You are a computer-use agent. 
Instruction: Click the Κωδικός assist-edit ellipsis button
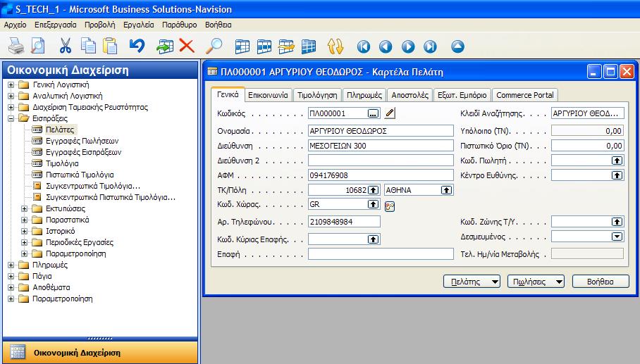pos(373,113)
